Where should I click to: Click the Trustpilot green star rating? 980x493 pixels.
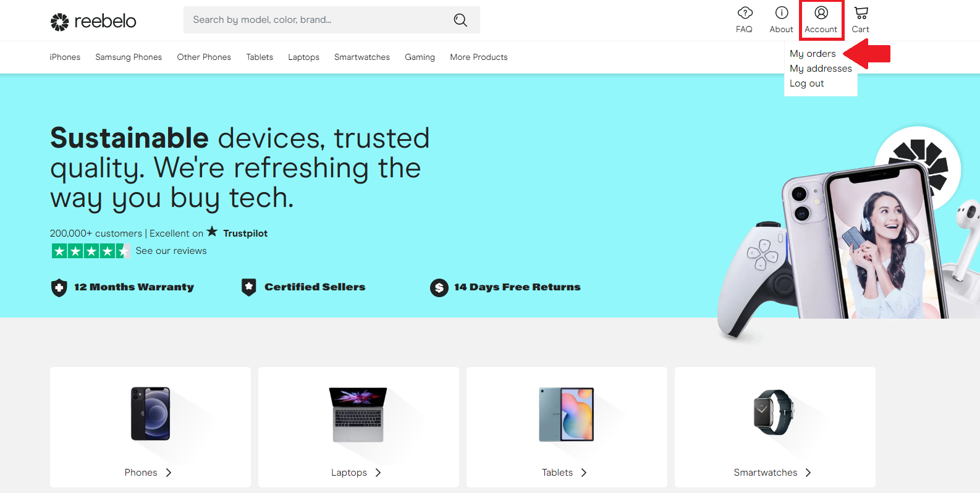[90, 251]
